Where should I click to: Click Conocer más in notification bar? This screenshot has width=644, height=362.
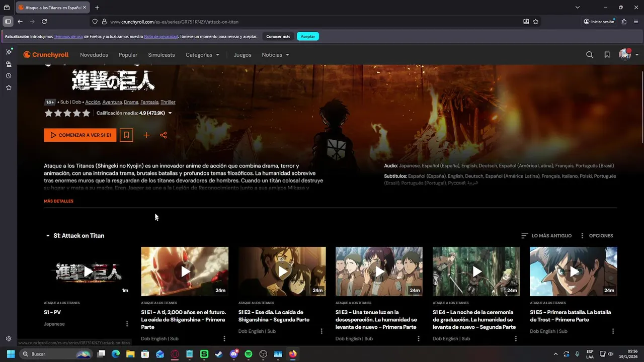(278, 36)
